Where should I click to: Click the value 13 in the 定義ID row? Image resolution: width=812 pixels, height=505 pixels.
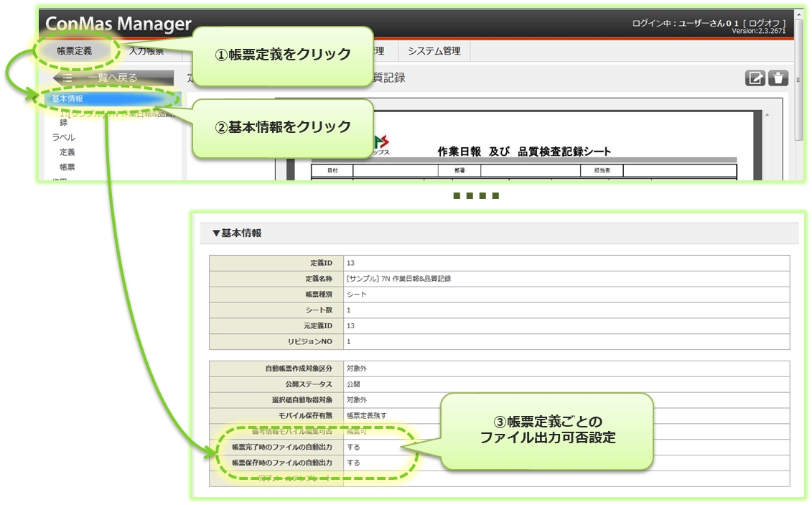(350, 263)
